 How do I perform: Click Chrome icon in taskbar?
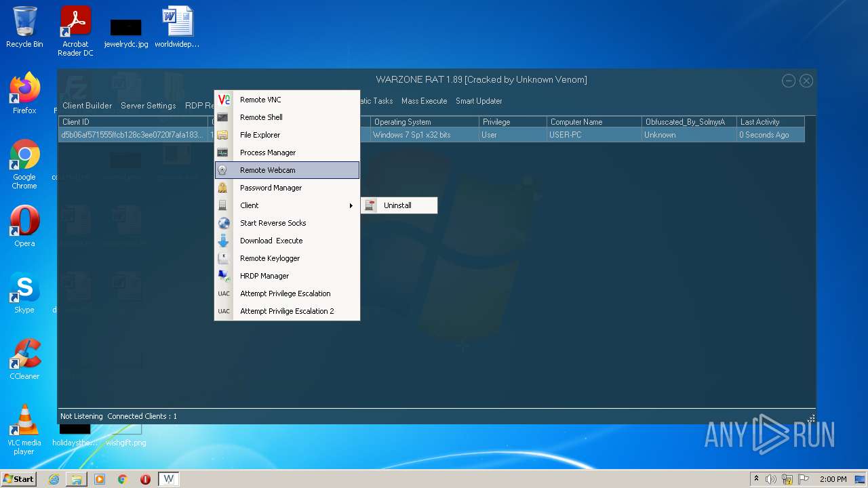point(123,479)
